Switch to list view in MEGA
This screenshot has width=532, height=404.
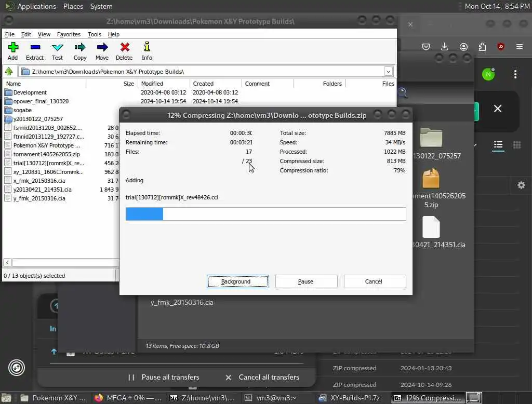tap(498, 145)
